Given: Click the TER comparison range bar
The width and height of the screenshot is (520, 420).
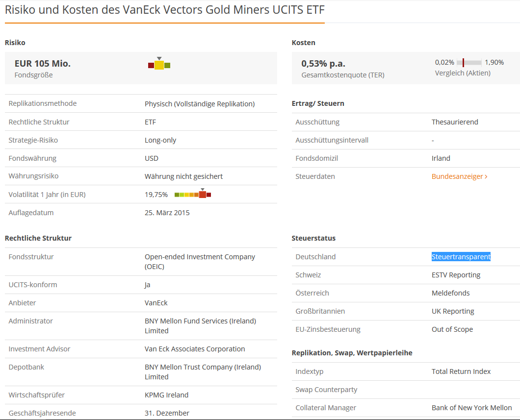Looking at the screenshot, I should 469,63.
